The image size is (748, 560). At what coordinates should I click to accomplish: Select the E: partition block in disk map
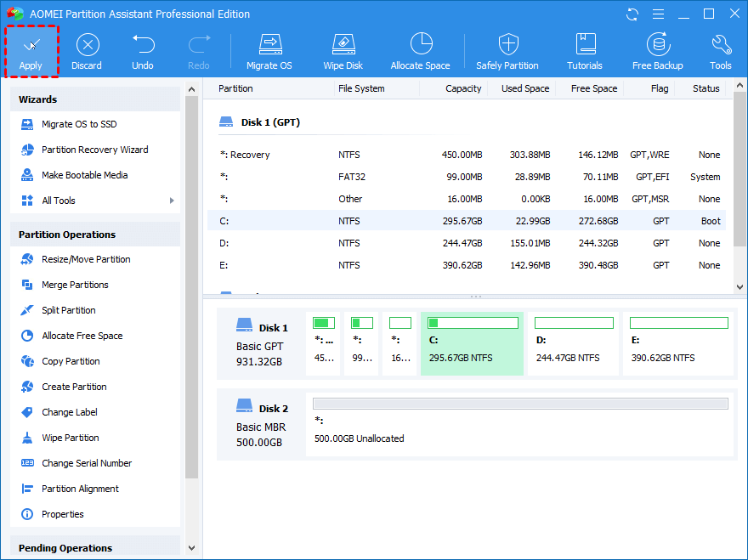pyautogui.click(x=677, y=343)
